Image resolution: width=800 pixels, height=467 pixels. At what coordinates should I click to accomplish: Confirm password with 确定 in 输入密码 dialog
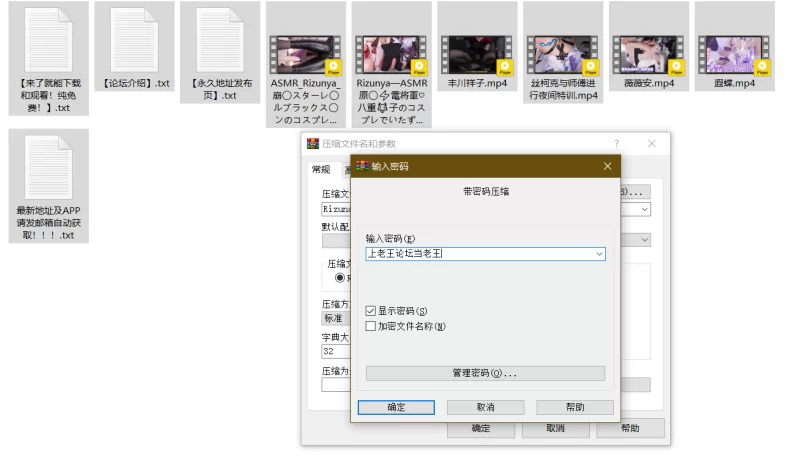coord(396,408)
